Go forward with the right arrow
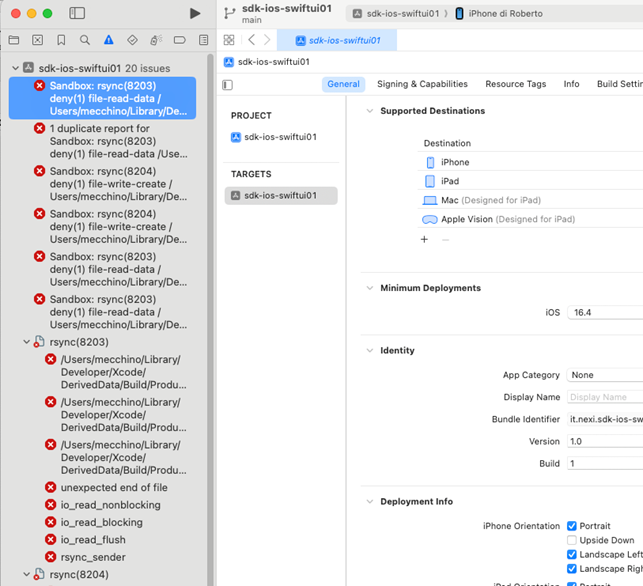Screen dimensions: 643x586 click(x=267, y=40)
